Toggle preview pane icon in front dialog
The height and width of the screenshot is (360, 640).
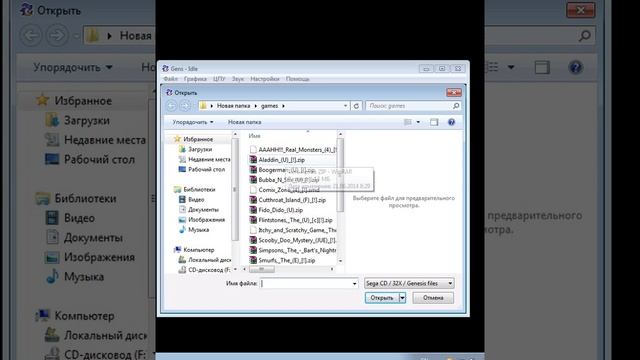tap(434, 122)
